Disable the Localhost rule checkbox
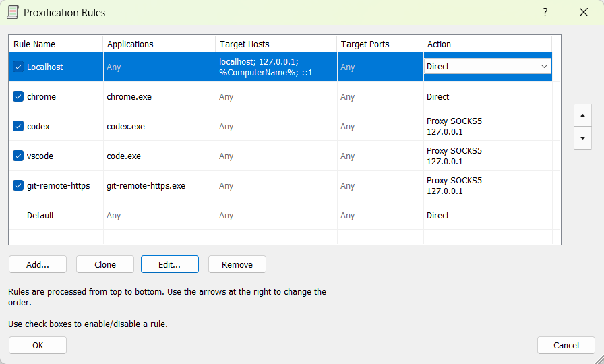The height and width of the screenshot is (364, 604). (x=18, y=67)
